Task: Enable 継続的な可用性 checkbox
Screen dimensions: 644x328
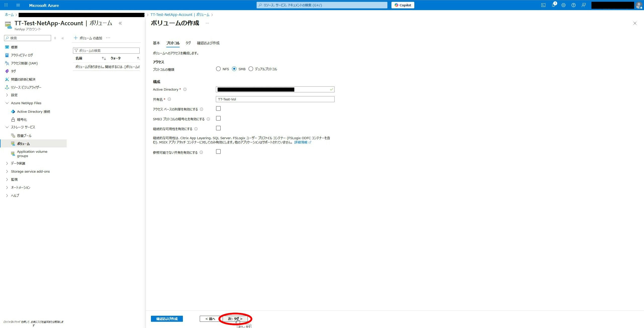Action: pyautogui.click(x=218, y=128)
